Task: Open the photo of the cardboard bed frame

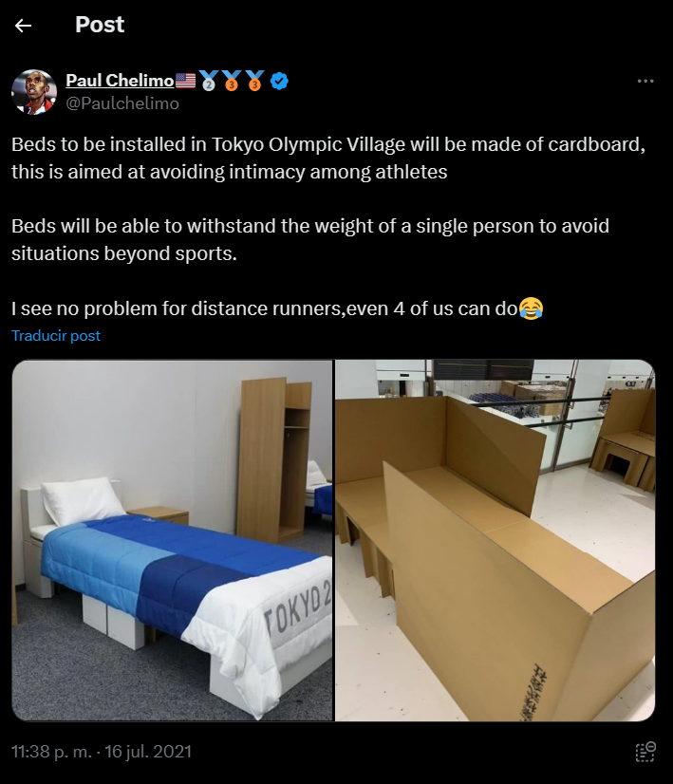Action: point(495,540)
